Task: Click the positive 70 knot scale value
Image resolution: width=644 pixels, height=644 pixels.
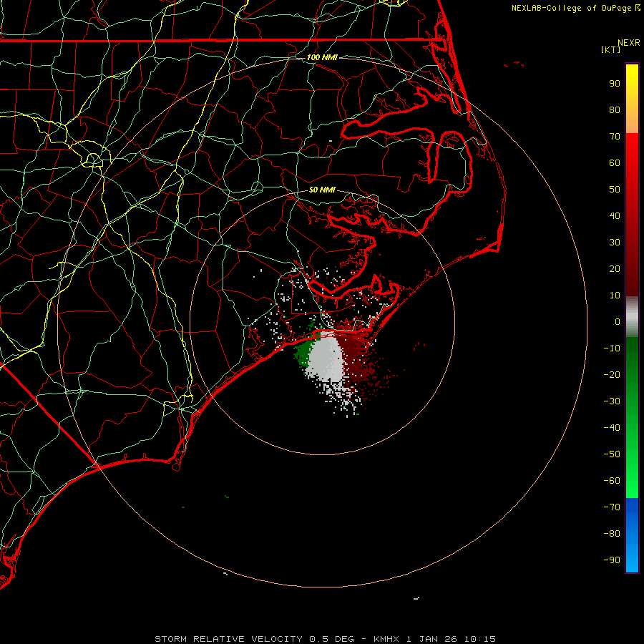Action: (x=615, y=137)
